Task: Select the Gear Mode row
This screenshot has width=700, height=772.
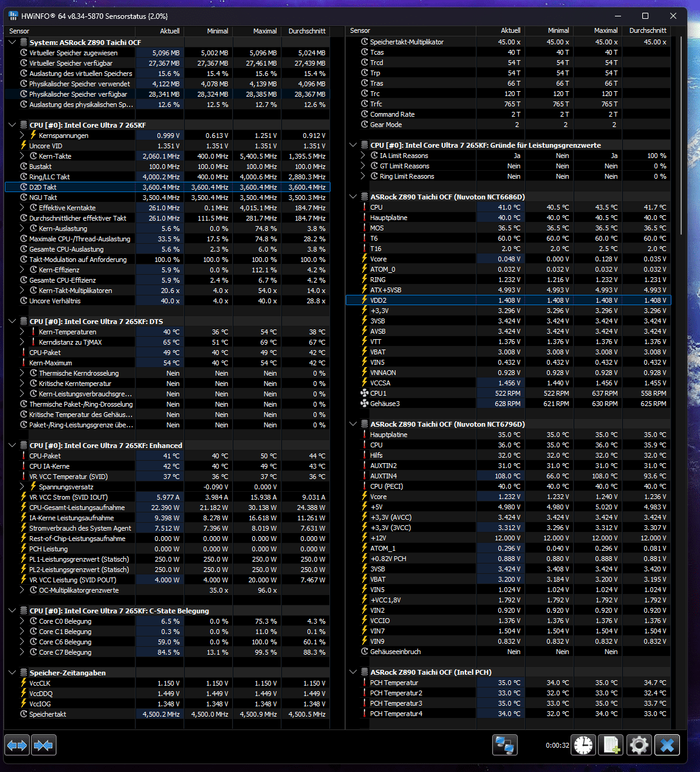Action: (x=508, y=125)
